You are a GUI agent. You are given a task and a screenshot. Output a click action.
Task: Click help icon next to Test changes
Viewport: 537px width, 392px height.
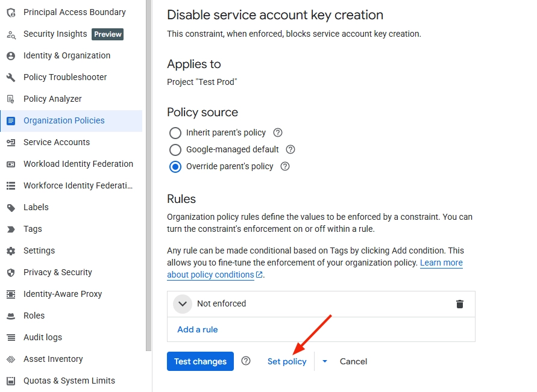coord(246,361)
